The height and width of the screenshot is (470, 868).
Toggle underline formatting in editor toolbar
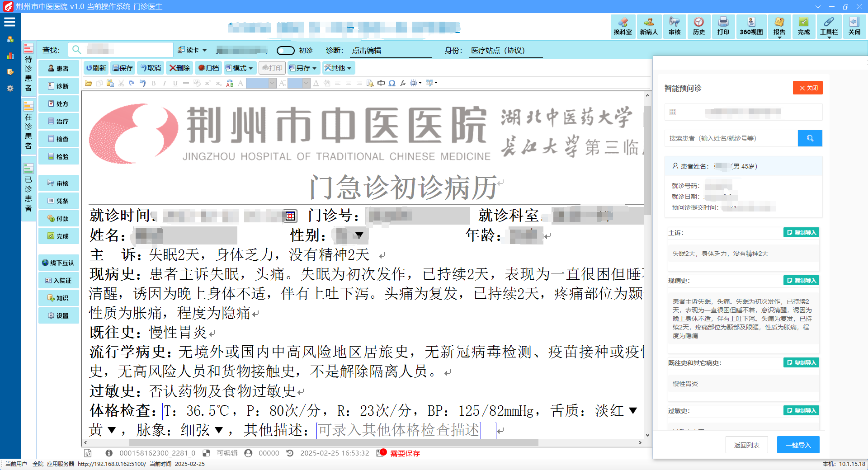(175, 83)
